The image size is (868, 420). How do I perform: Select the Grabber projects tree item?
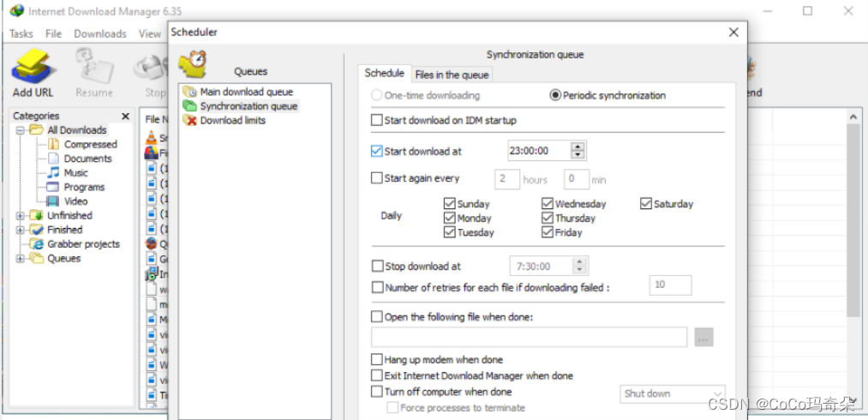[x=76, y=243]
